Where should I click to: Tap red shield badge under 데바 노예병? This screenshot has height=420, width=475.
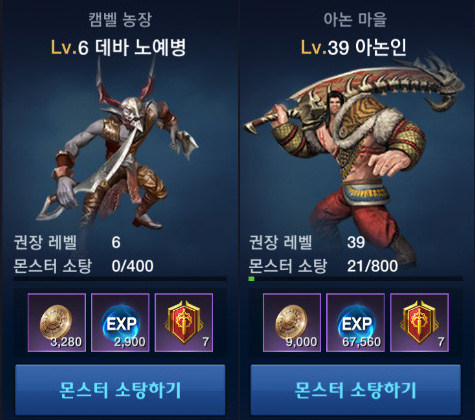click(184, 322)
